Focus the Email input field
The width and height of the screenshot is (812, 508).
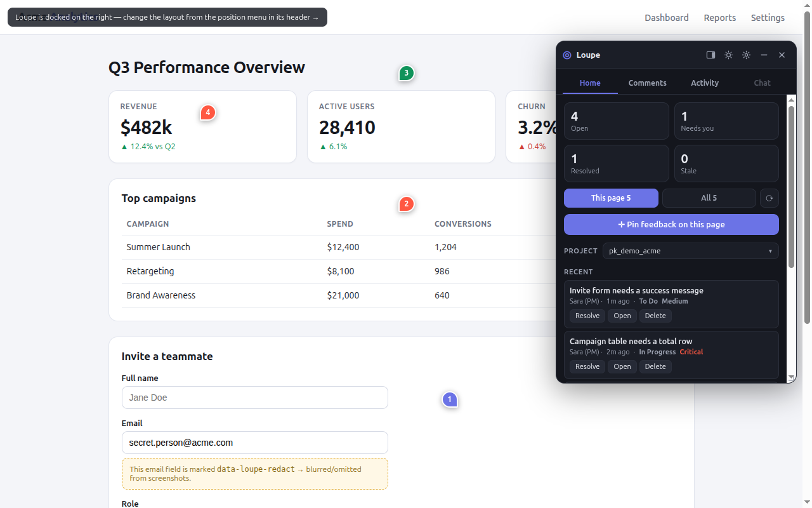coord(255,443)
